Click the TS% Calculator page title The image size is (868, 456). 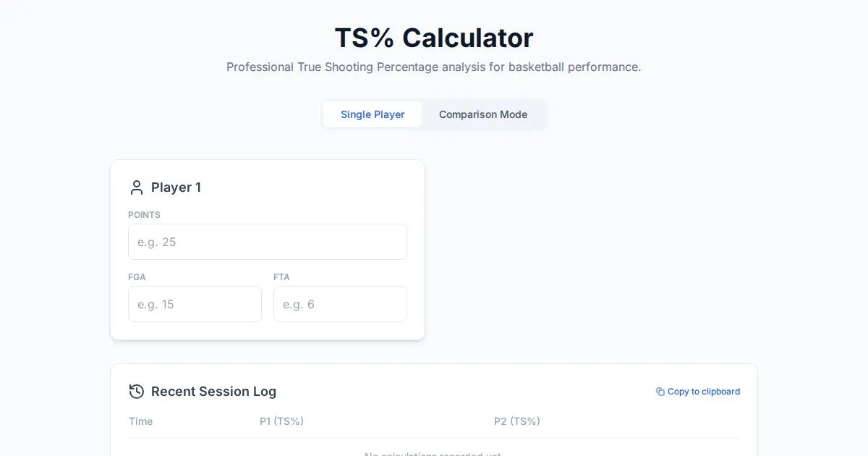tap(434, 38)
